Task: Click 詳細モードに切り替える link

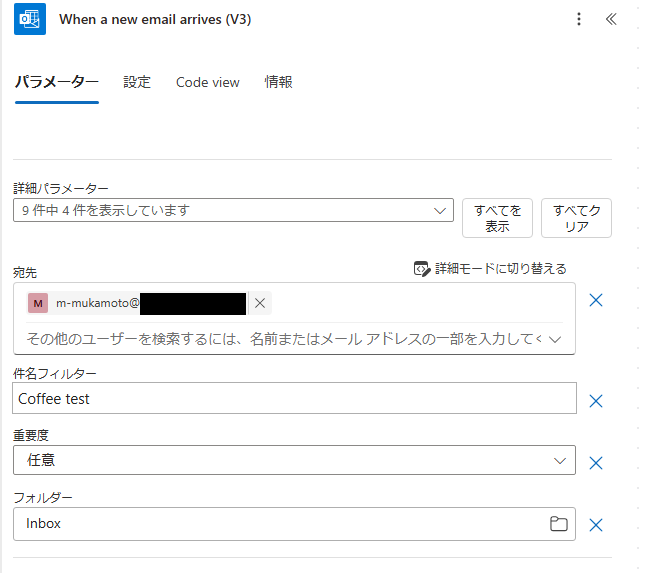Action: 500,269
